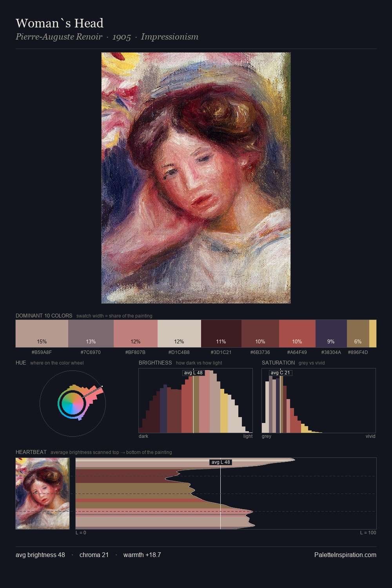Click hex code '#A64F49' text
This screenshot has width=392, height=588.
[297, 352]
